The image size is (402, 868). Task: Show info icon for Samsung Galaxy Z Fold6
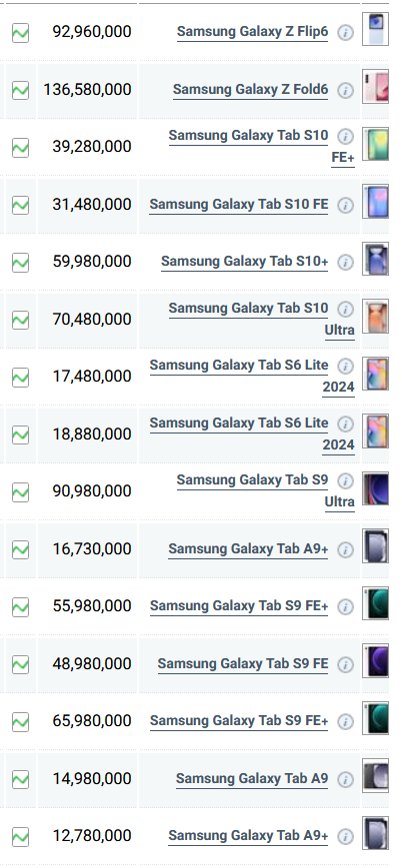coord(345,90)
